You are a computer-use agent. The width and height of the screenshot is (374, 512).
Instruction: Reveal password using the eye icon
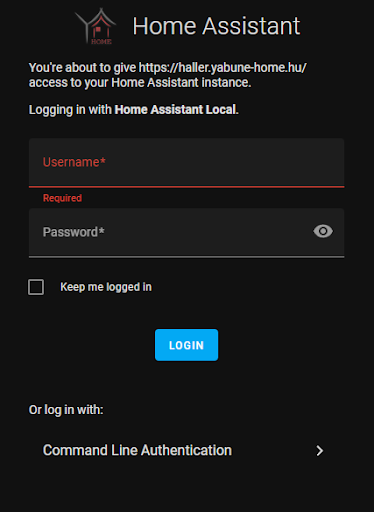[x=323, y=231]
